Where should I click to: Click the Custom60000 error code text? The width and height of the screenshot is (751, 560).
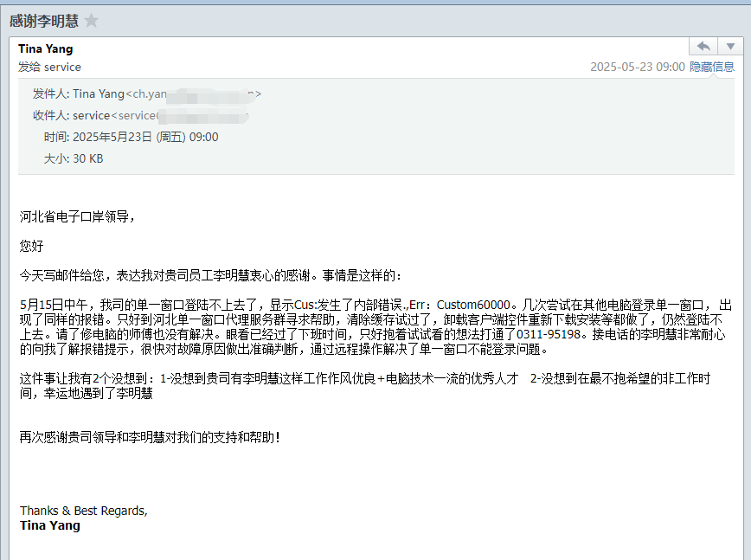(473, 305)
